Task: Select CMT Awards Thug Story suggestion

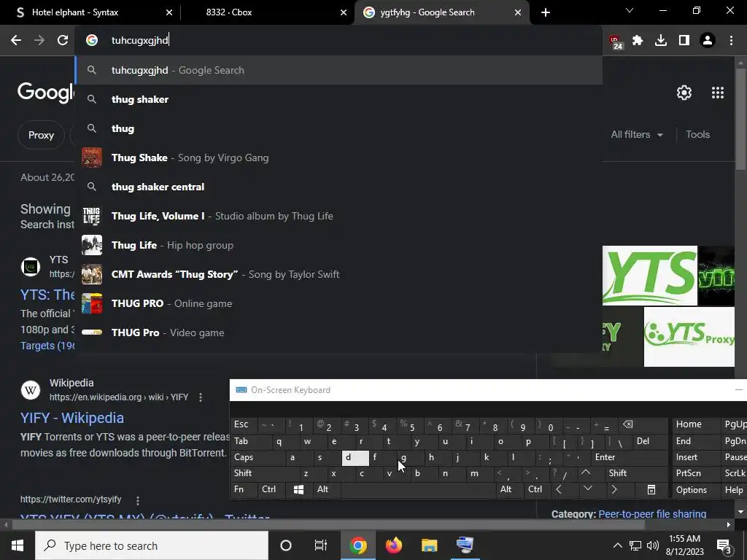Action: [338, 274]
